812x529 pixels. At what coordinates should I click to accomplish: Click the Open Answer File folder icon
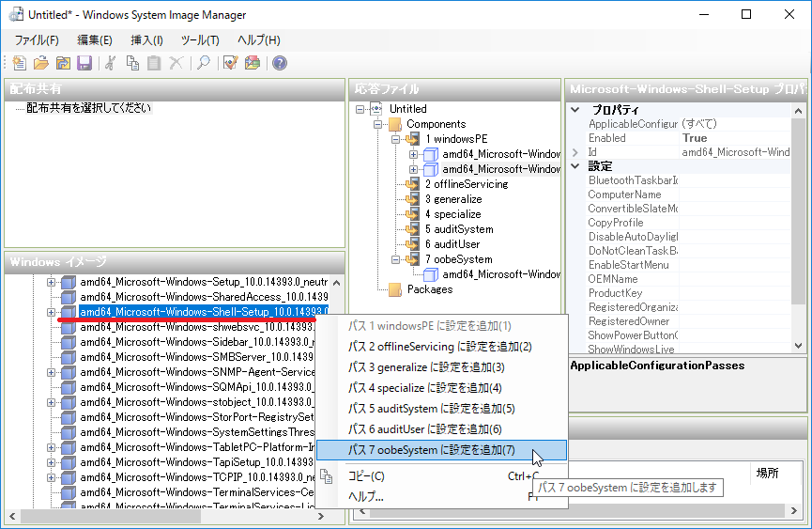[x=40, y=63]
